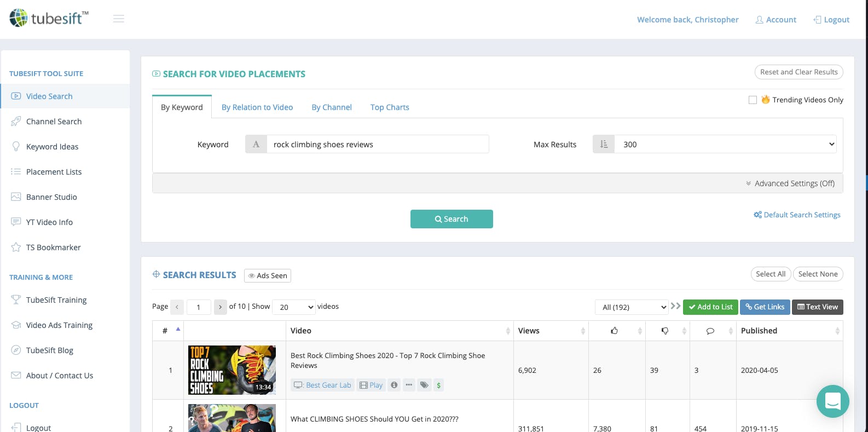The width and height of the screenshot is (868, 432).
Task: Go to next results page
Action: 220,307
